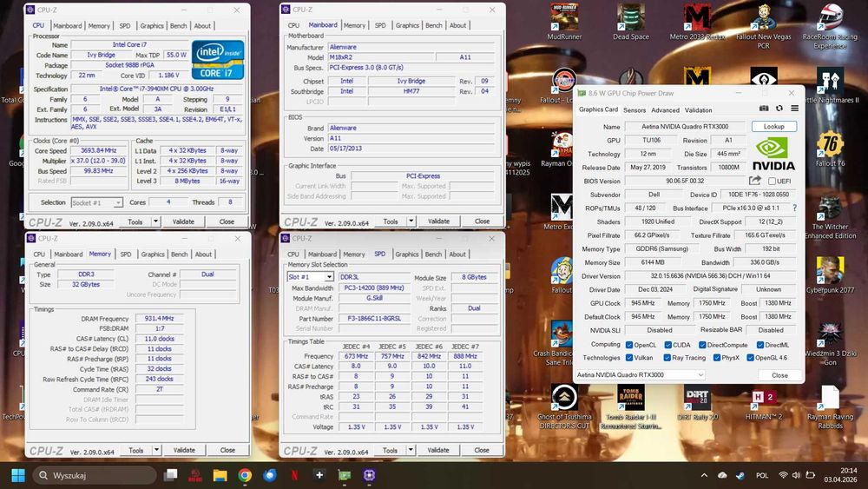Open Google Chrome from the taskbar
Image resolution: width=868 pixels, height=489 pixels.
[245, 475]
